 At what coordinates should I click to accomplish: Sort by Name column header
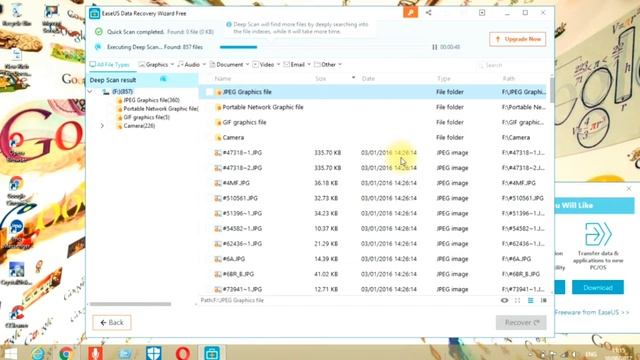coord(223,78)
